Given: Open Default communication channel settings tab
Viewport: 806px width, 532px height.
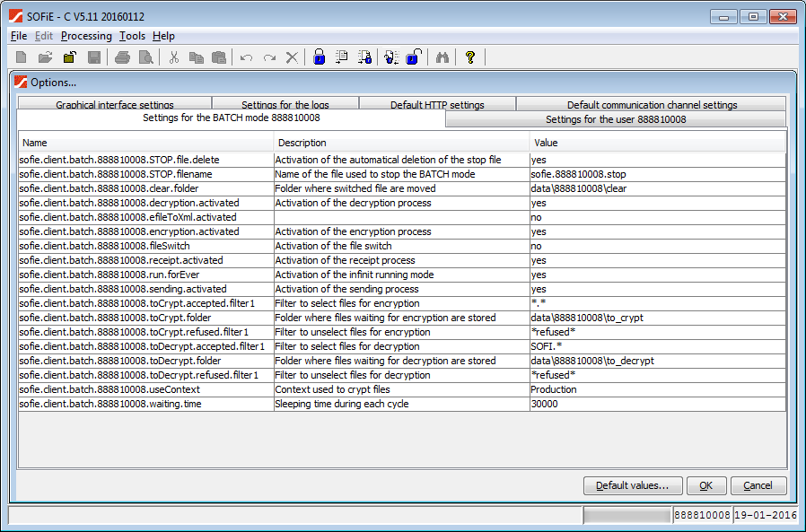Looking at the screenshot, I should (x=652, y=104).
